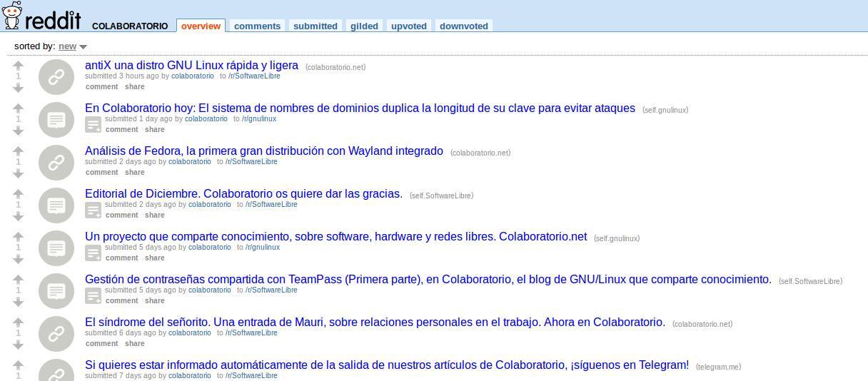This screenshot has width=868, height=381.
Task: Click comment under Editorial de Diciembre post
Action: (122, 215)
